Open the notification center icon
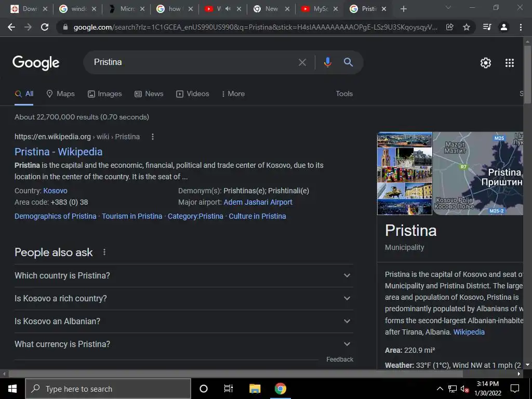 [x=515, y=389]
